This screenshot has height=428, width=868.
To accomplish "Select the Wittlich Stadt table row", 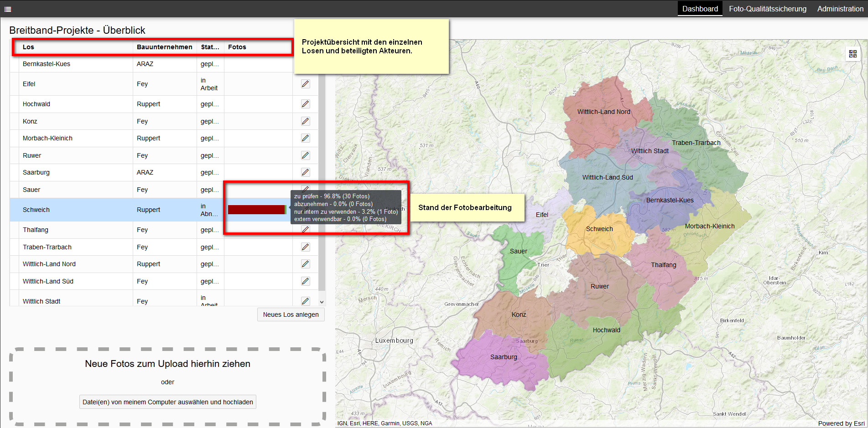I will (164, 298).
